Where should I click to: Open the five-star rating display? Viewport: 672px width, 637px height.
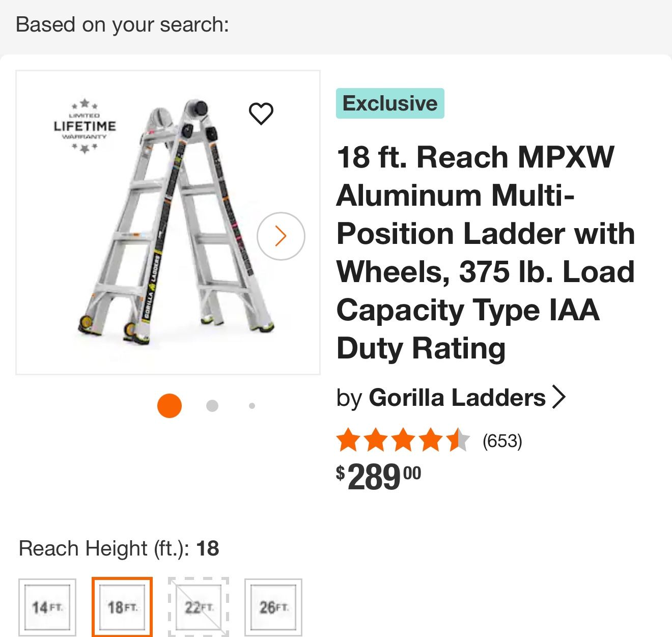pos(403,440)
